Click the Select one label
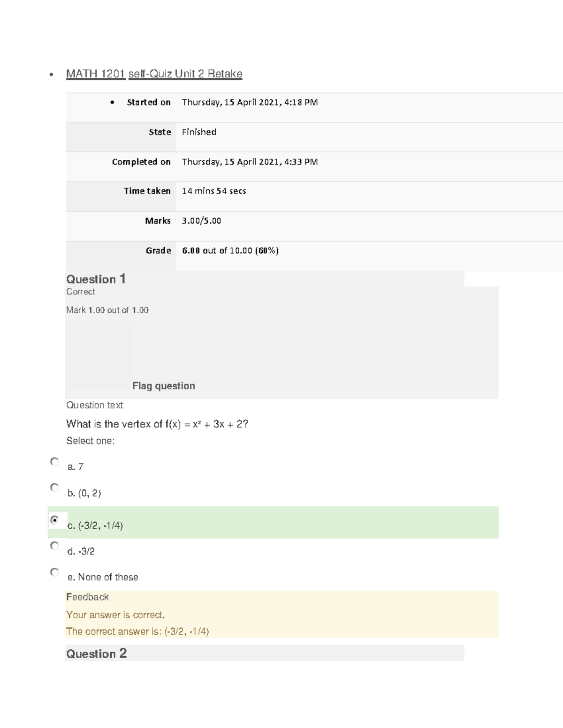Image resolution: width=563 pixels, height=728 pixels. click(x=90, y=441)
